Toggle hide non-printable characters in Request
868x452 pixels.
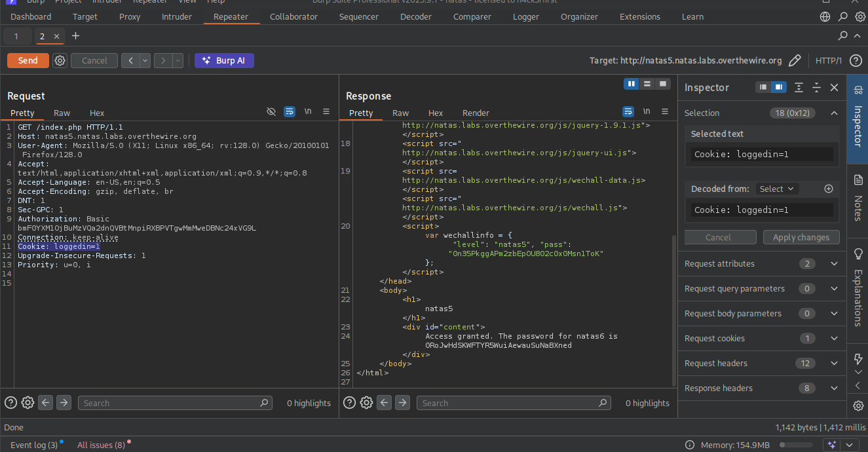pyautogui.click(x=271, y=112)
